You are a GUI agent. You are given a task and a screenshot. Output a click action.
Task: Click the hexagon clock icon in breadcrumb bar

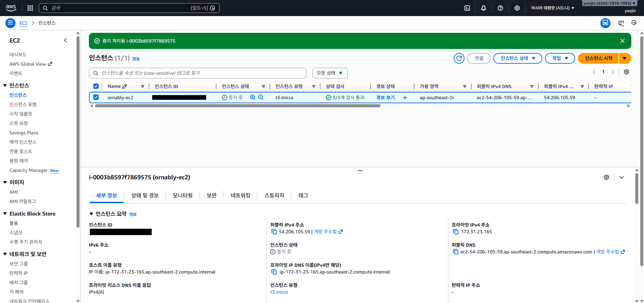pyautogui.click(x=634, y=23)
